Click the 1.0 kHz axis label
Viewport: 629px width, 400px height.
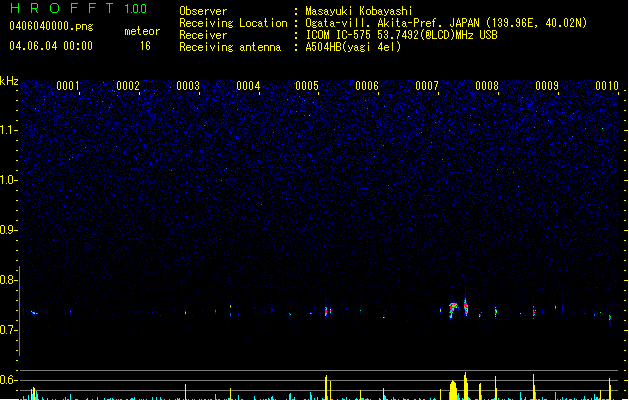[x=8, y=180]
